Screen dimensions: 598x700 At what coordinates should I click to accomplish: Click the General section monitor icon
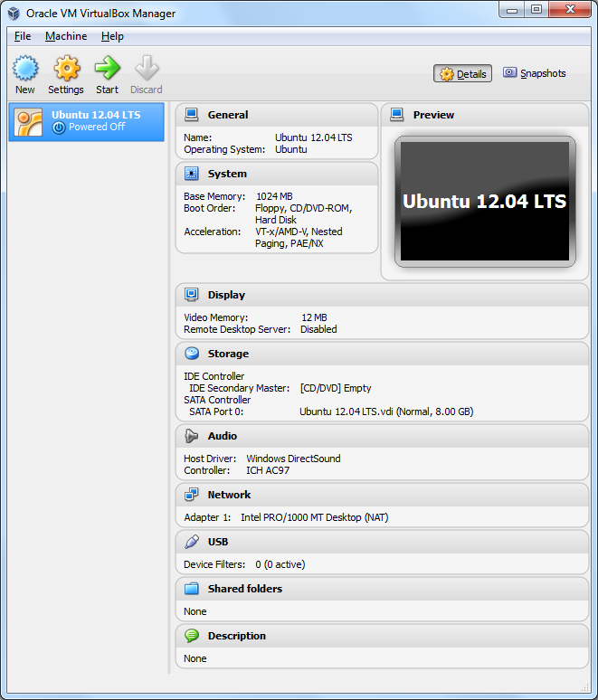(192, 115)
